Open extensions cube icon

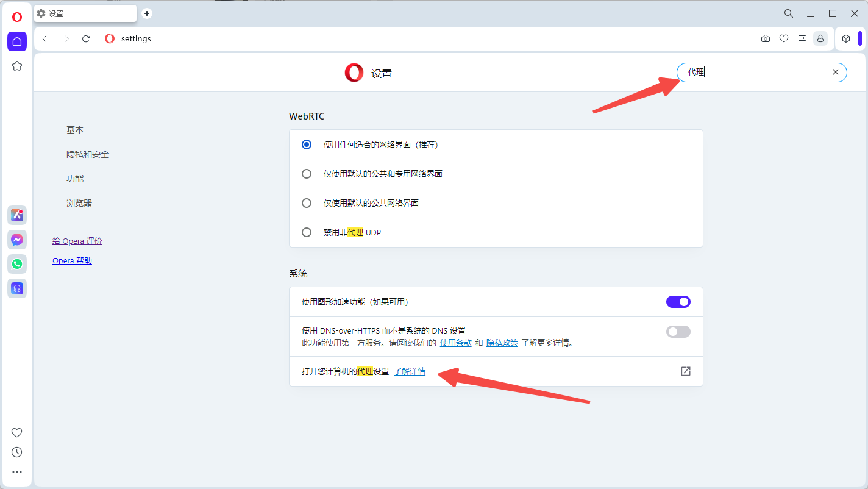(846, 38)
